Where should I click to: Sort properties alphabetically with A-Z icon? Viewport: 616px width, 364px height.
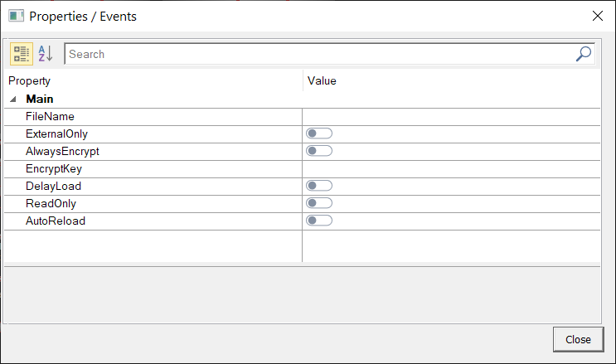[46, 54]
